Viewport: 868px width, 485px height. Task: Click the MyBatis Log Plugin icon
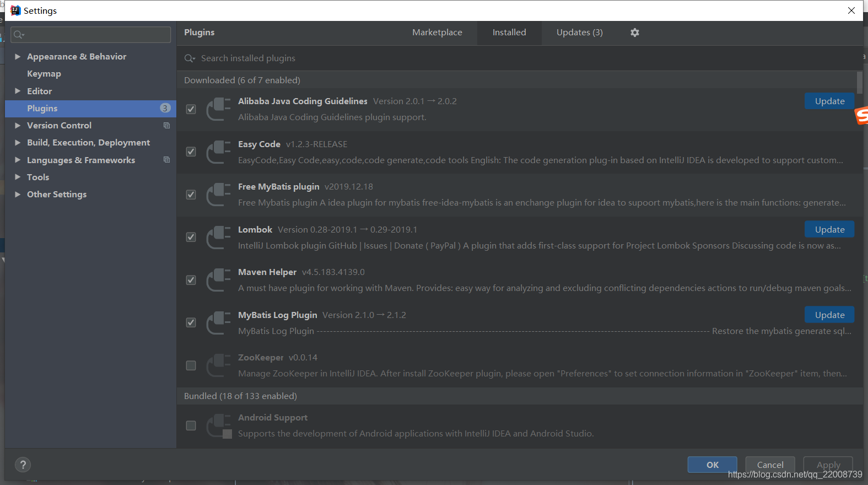[x=219, y=322]
